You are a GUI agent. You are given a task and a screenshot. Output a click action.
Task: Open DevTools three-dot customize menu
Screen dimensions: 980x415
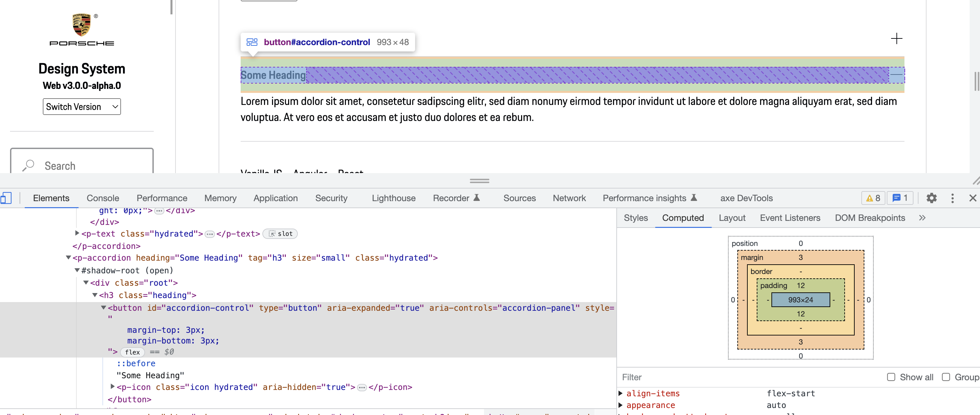[952, 198]
